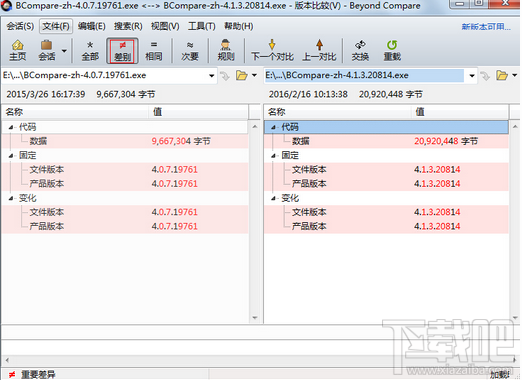
Task: Click 20,920,448 字节 value in right pane
Action: [x=446, y=141]
